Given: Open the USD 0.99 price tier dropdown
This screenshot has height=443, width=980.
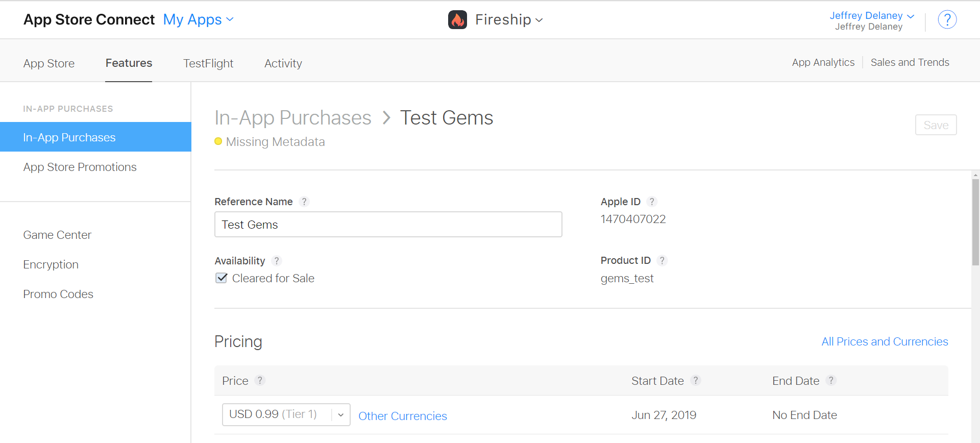Looking at the screenshot, I should click(x=340, y=414).
